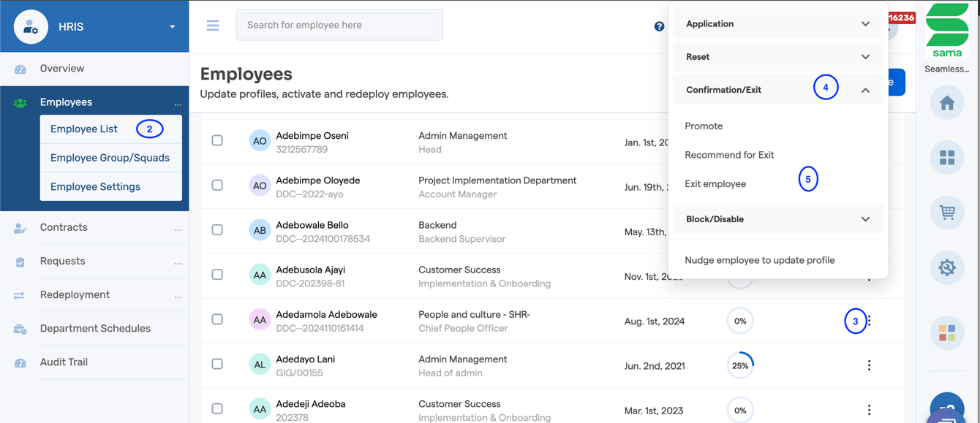The image size is (980, 423).
Task: Click Adebowale Bello's AB avatar
Action: click(260, 230)
